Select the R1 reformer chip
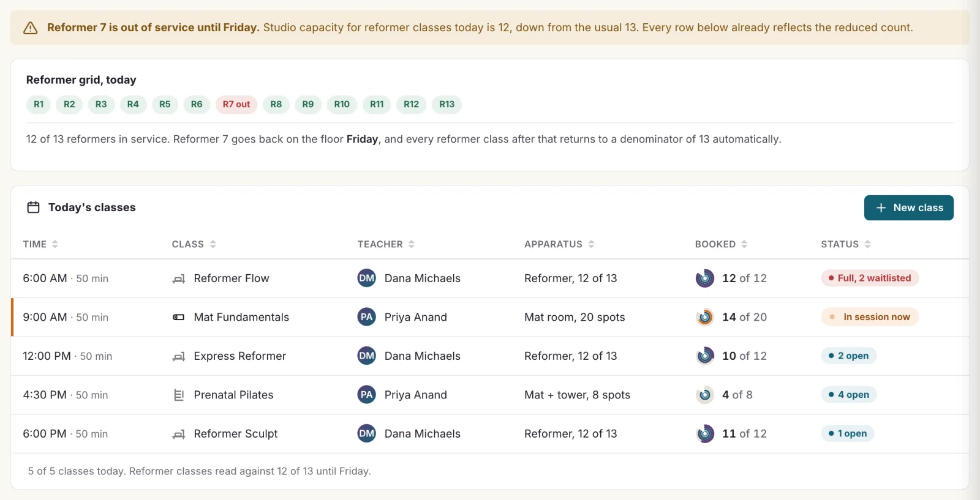Screen dimensions: 980x500 (39, 105)
